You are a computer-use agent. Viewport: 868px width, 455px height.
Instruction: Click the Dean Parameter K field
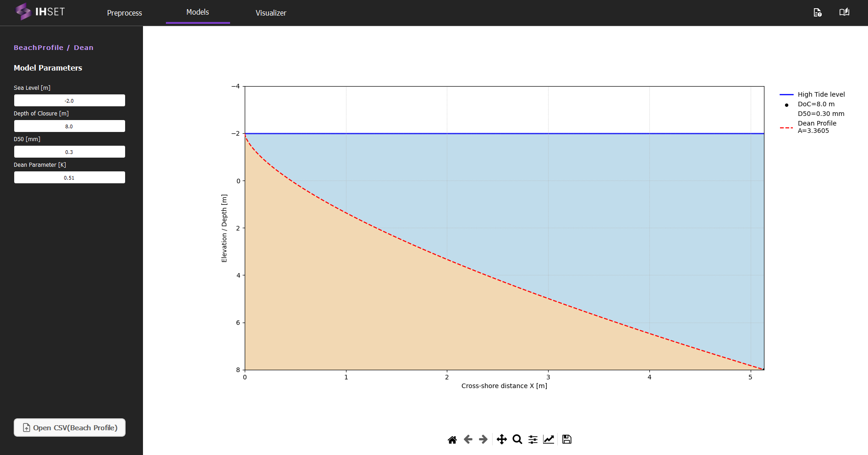pyautogui.click(x=69, y=177)
